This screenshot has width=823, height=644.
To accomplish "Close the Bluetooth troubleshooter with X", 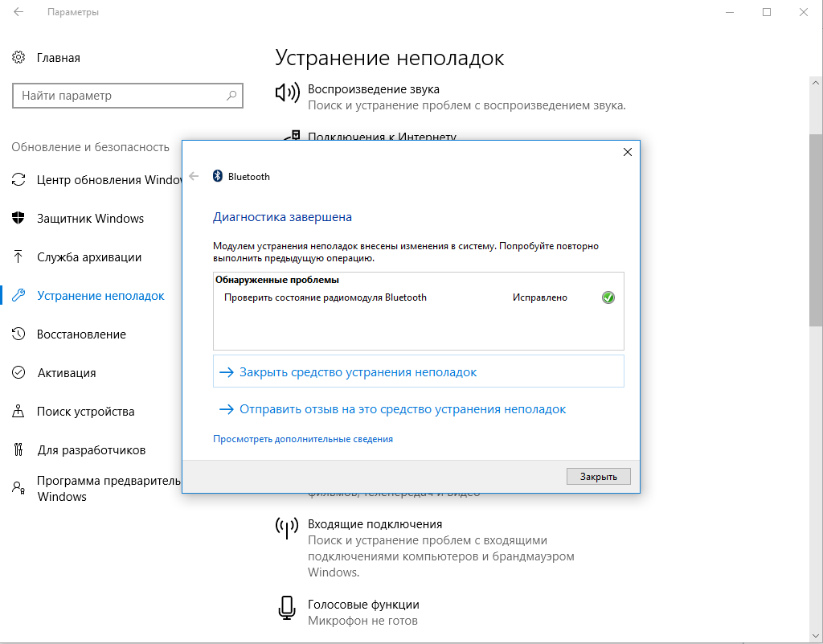I will 627,152.
